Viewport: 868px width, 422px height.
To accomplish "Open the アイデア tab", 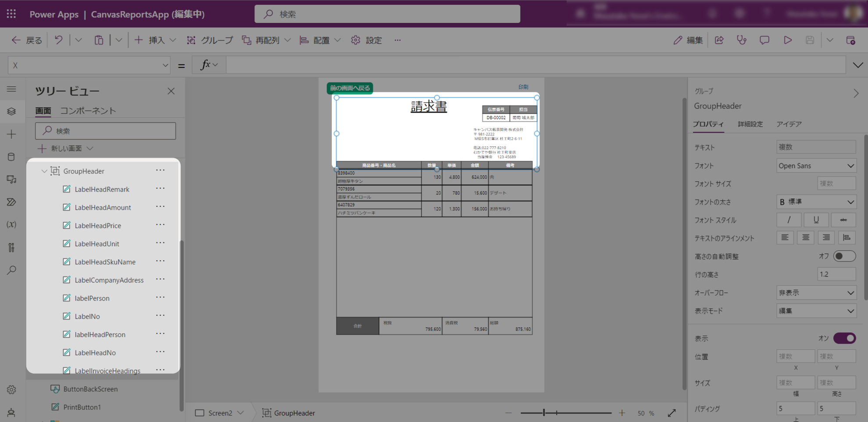I will tap(789, 124).
